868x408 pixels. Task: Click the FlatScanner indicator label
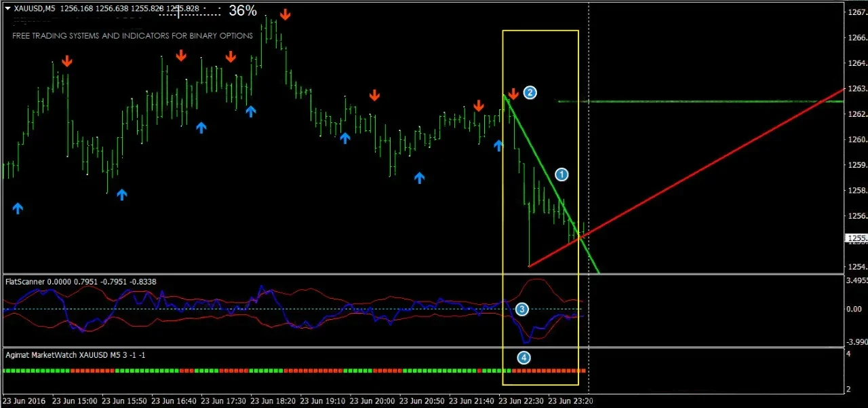tap(24, 281)
